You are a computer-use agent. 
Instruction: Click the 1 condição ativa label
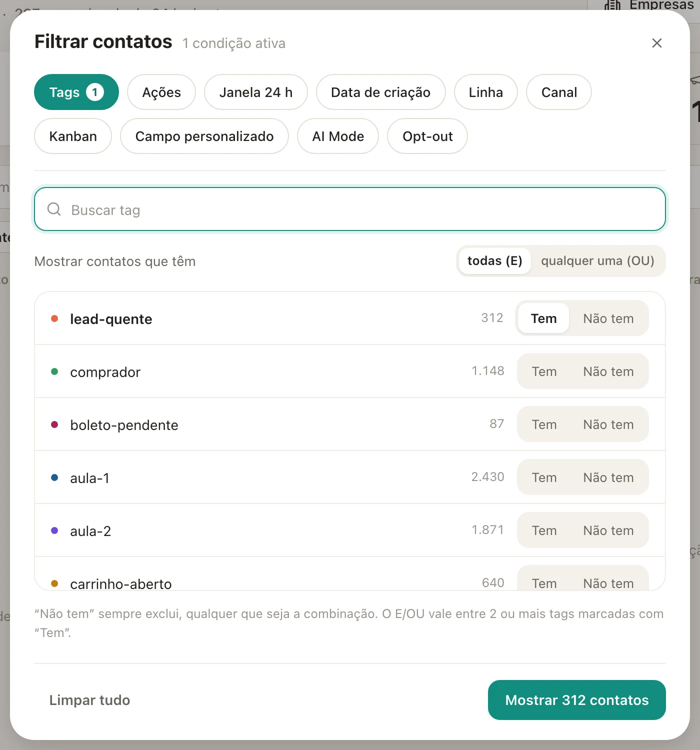234,43
